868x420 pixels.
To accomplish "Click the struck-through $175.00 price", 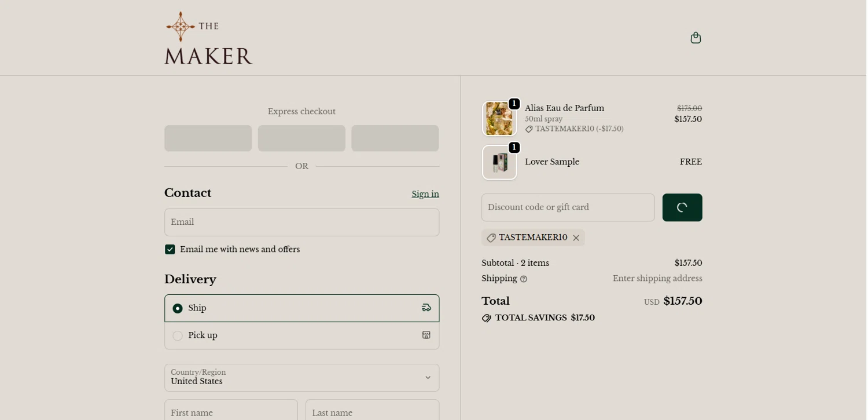I will click(x=690, y=108).
